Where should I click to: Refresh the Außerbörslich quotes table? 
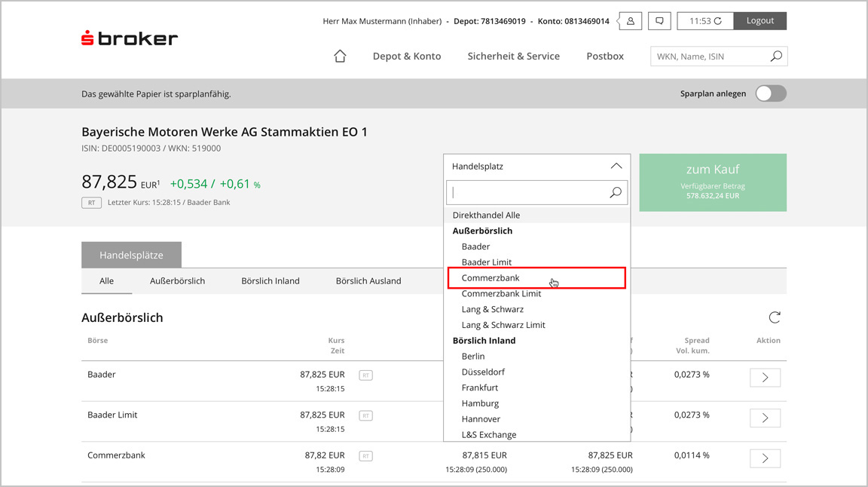pyautogui.click(x=775, y=317)
